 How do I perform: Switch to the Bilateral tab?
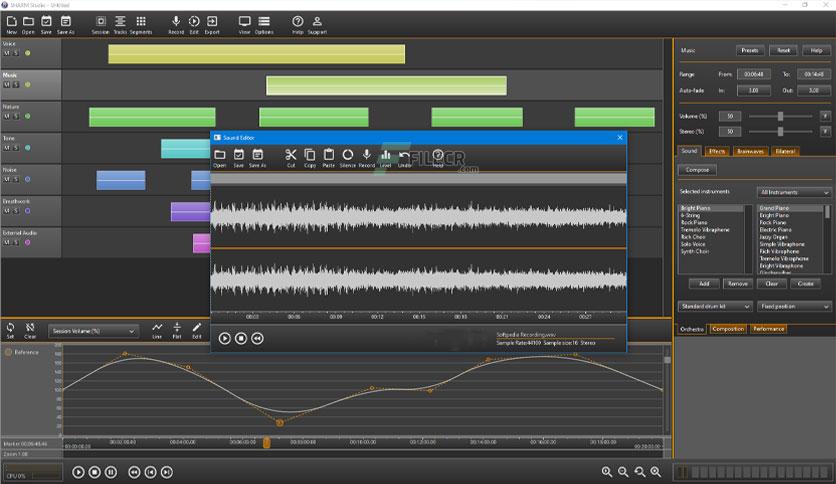[785, 151]
